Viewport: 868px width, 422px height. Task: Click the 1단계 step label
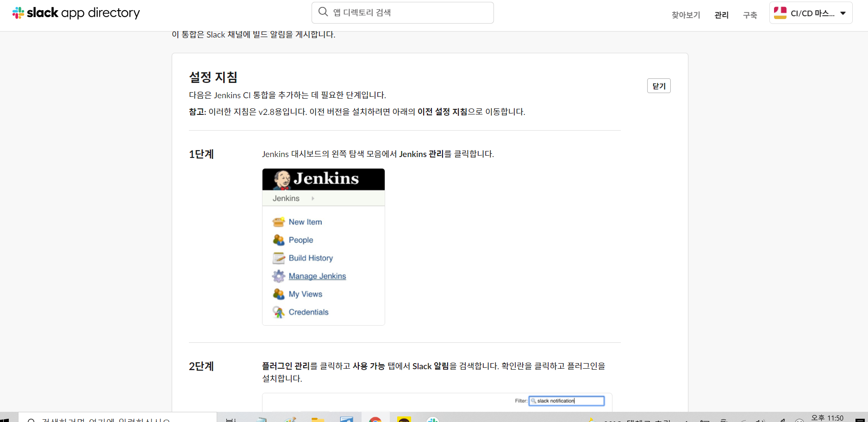point(201,154)
